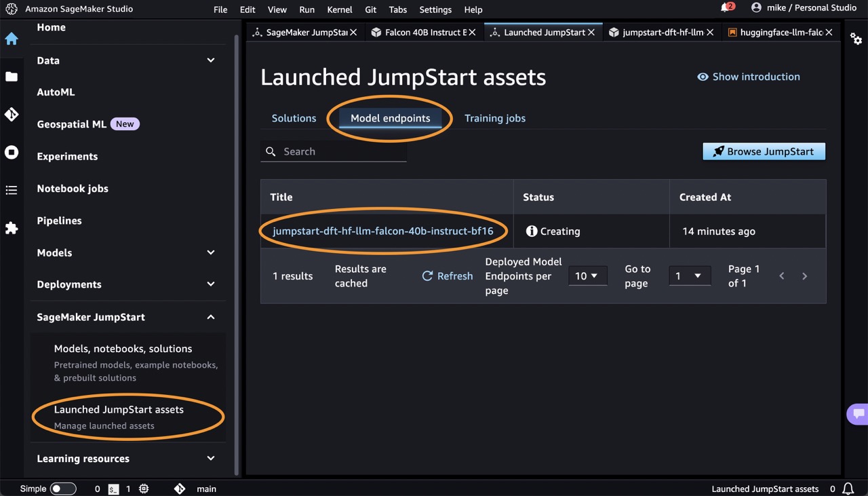
Task: Open the Extension Manager puzzle icon
Action: 12,228
